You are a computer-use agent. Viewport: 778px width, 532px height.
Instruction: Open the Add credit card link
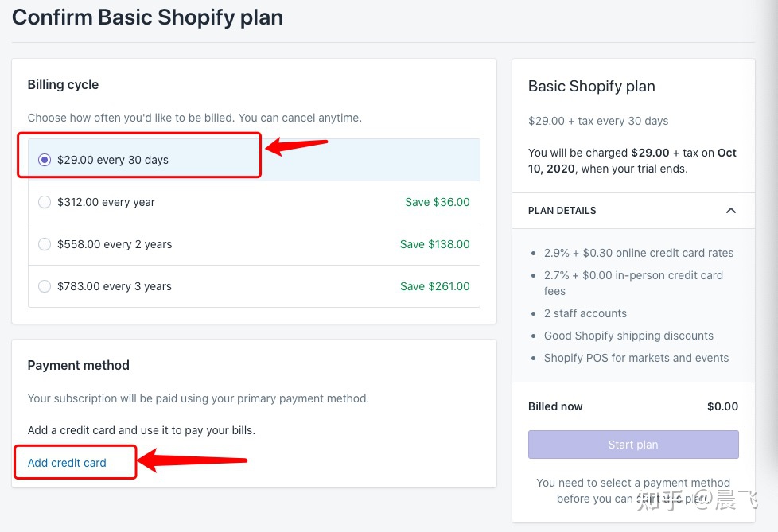pos(67,463)
